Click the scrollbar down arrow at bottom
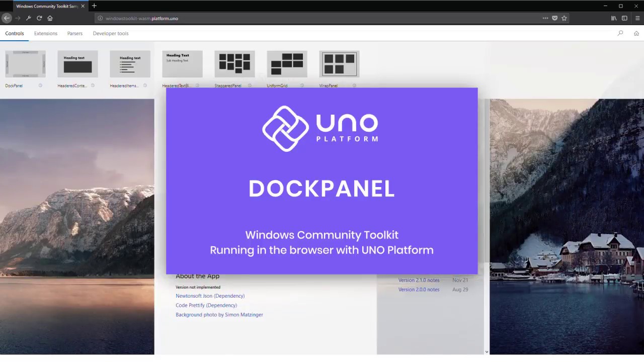Image resolution: width=644 pixels, height=362 pixels. (x=487, y=352)
